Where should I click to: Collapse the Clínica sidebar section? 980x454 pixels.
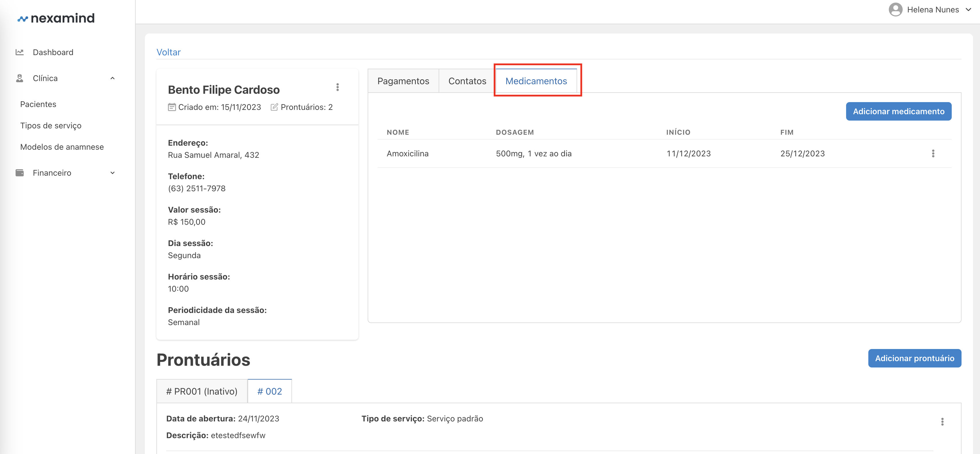click(113, 78)
